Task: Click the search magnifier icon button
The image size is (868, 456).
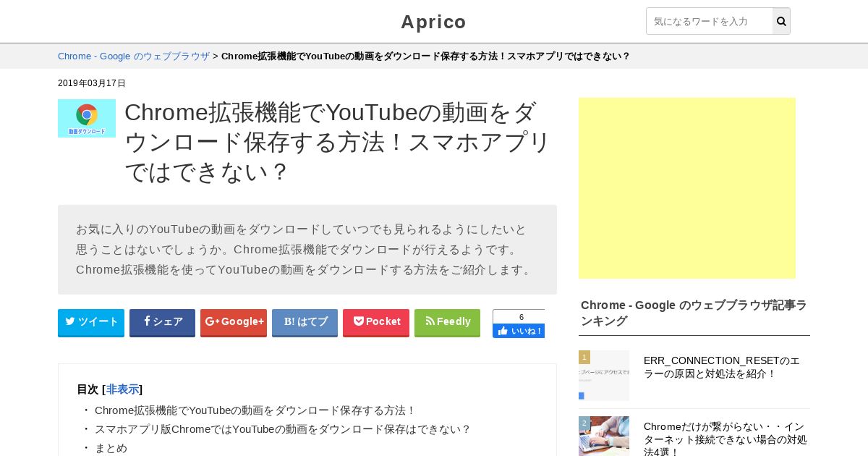Action: pyautogui.click(x=781, y=21)
